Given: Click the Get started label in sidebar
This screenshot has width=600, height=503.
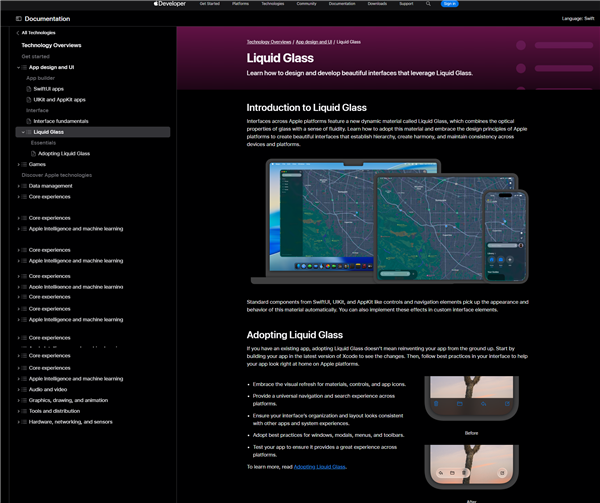Looking at the screenshot, I should pos(36,56).
